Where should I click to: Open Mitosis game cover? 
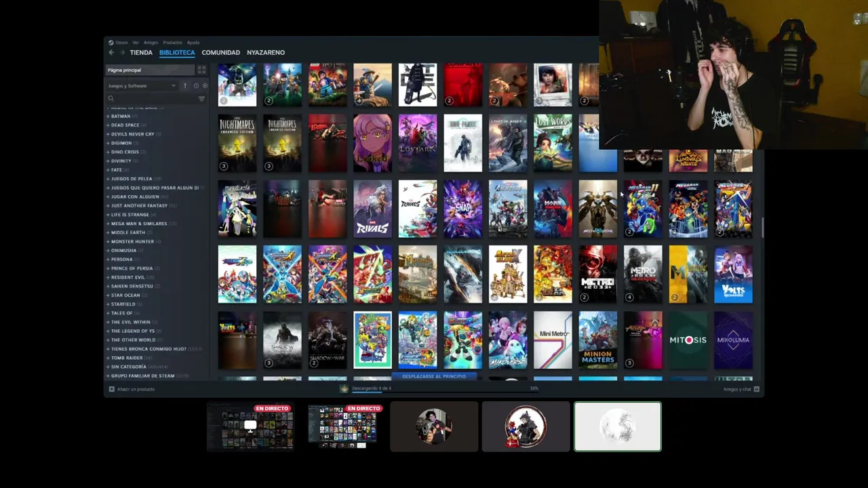[x=688, y=340]
